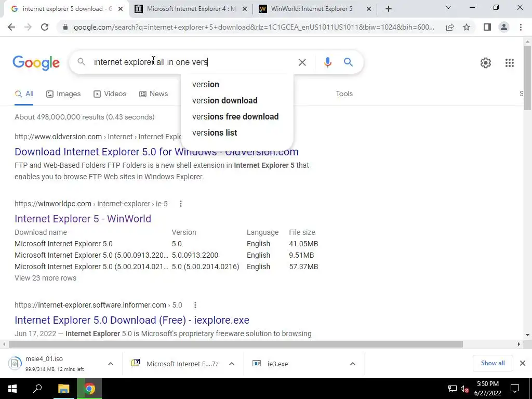Open Internet Explorer 5.0 Download (Free) result

tap(132, 320)
